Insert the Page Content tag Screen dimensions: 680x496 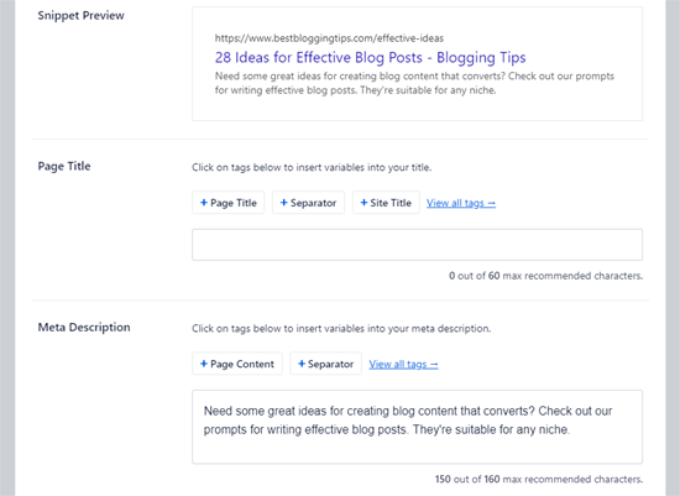pyautogui.click(x=237, y=364)
